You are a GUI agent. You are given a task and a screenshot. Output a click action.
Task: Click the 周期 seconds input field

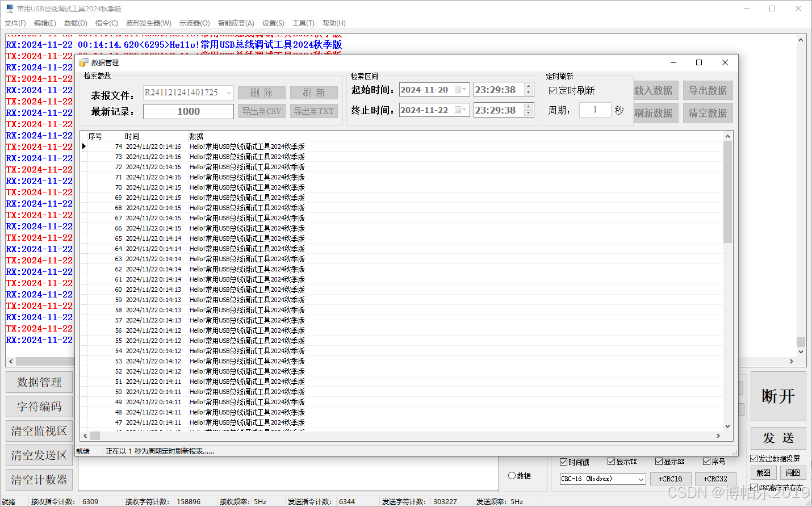tap(595, 110)
